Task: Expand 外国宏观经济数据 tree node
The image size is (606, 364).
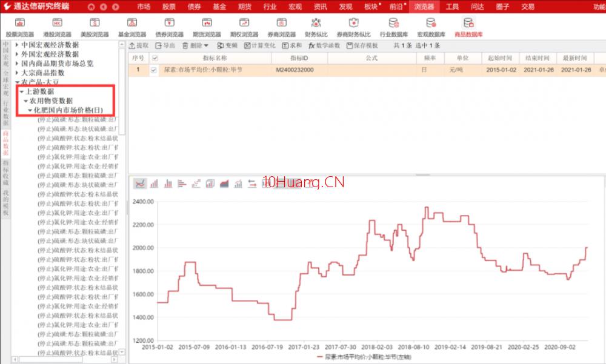Action: click(16, 54)
